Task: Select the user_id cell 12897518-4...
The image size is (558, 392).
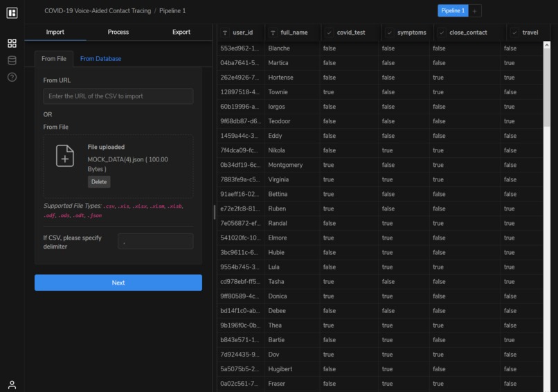Action: click(240, 92)
